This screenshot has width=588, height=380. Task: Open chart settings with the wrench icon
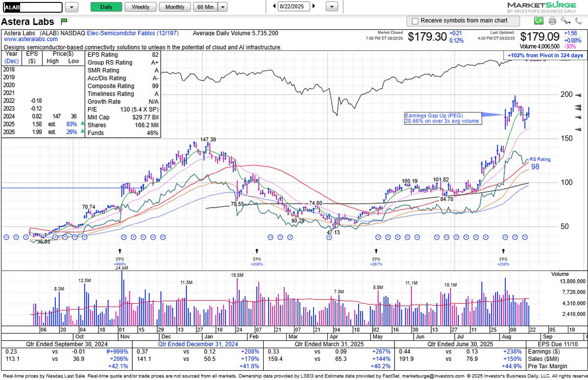click(564, 21)
